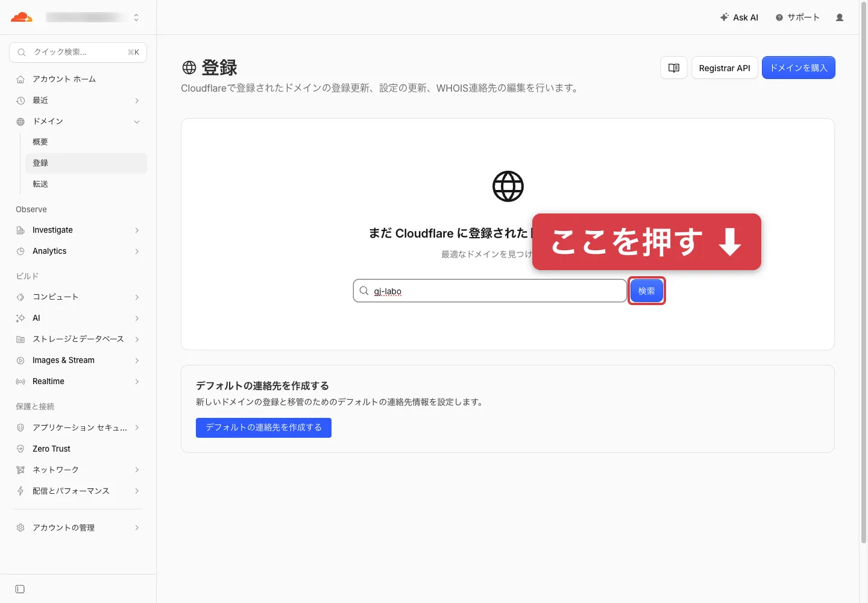Expand the Realtime chevron
Screen dimensions: 868x603
click(x=137, y=382)
